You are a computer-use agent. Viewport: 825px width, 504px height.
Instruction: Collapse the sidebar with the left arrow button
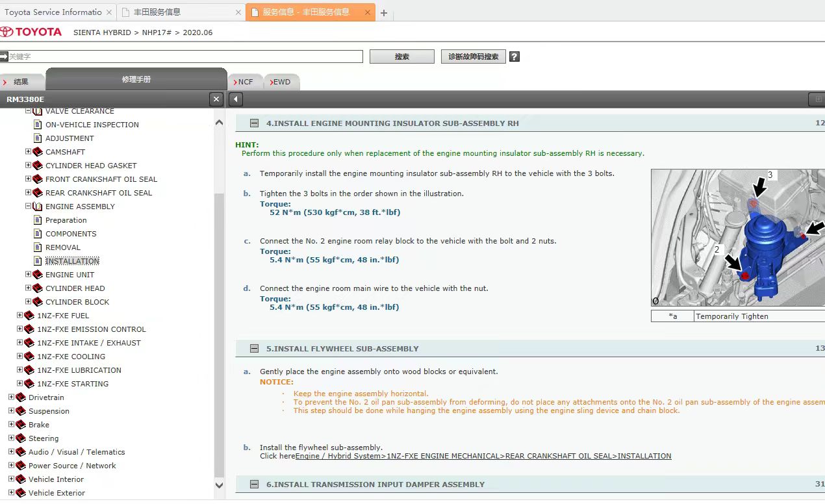click(236, 99)
